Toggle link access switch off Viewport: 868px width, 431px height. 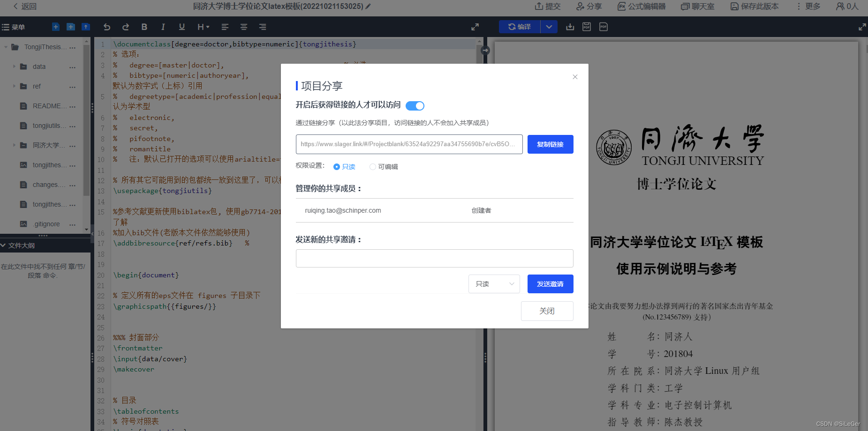coord(415,106)
